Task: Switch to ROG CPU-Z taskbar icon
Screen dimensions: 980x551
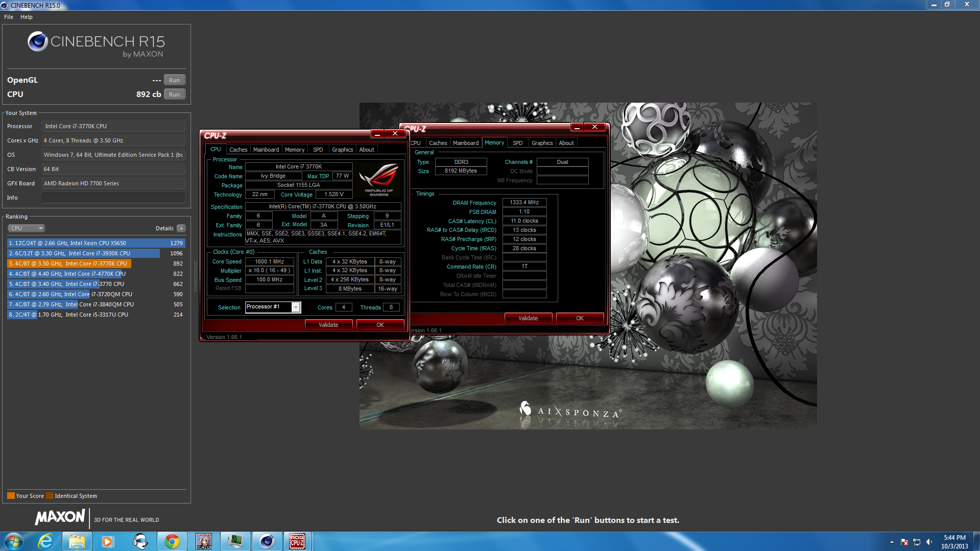Action: [297, 541]
